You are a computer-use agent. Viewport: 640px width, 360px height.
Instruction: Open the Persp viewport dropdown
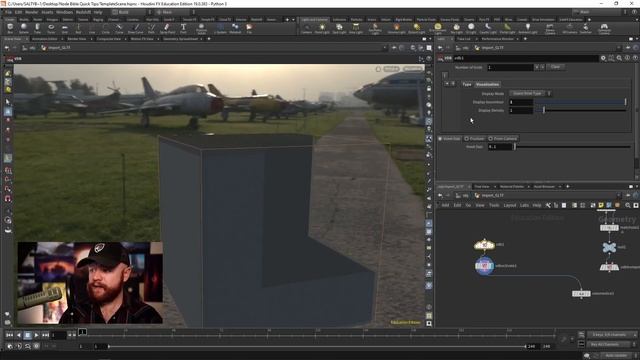click(391, 69)
